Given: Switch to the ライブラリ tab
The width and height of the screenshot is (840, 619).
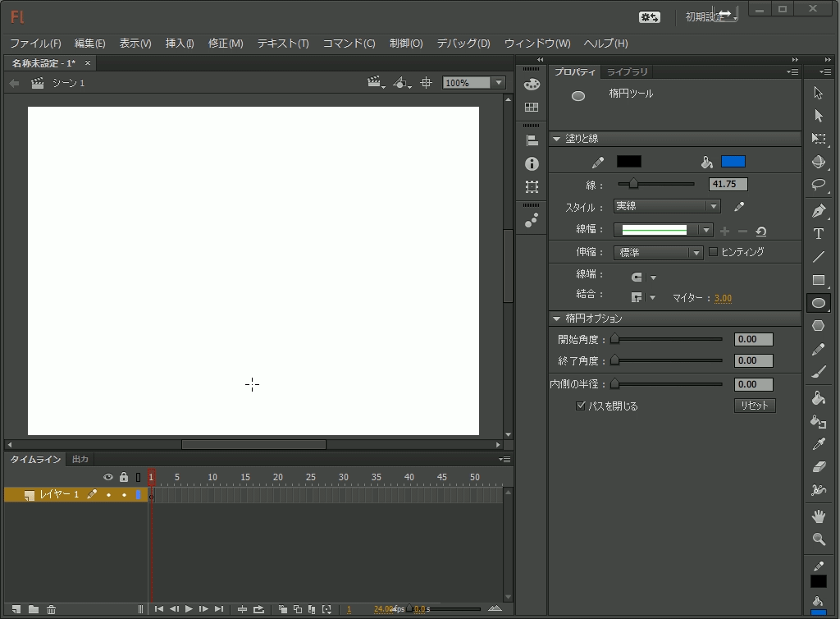Looking at the screenshot, I should click(628, 71).
